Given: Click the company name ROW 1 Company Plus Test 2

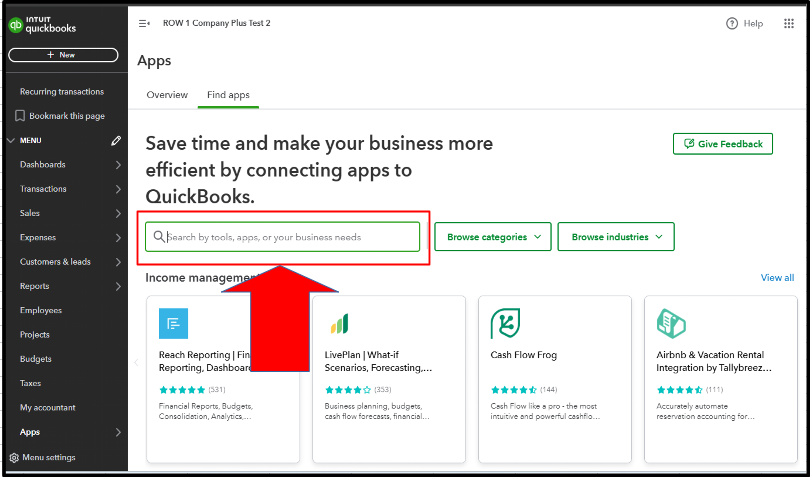Looking at the screenshot, I should click(x=216, y=23).
